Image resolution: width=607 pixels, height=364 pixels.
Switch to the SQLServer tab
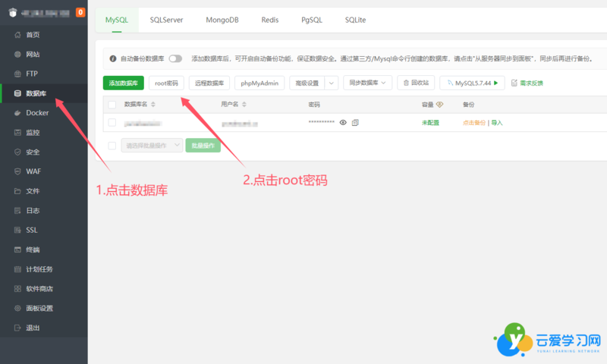(x=166, y=20)
